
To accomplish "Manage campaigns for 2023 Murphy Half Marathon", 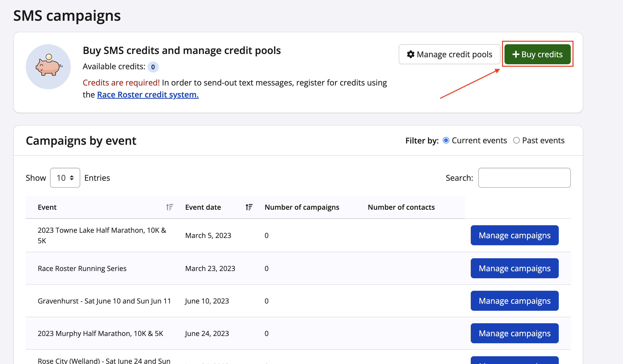I will [514, 333].
